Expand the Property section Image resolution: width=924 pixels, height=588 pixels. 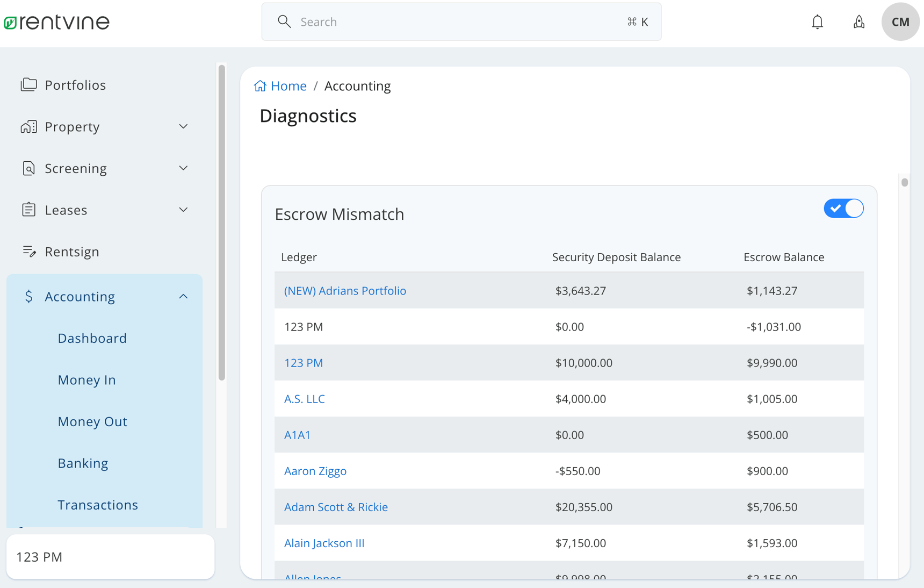tap(183, 126)
